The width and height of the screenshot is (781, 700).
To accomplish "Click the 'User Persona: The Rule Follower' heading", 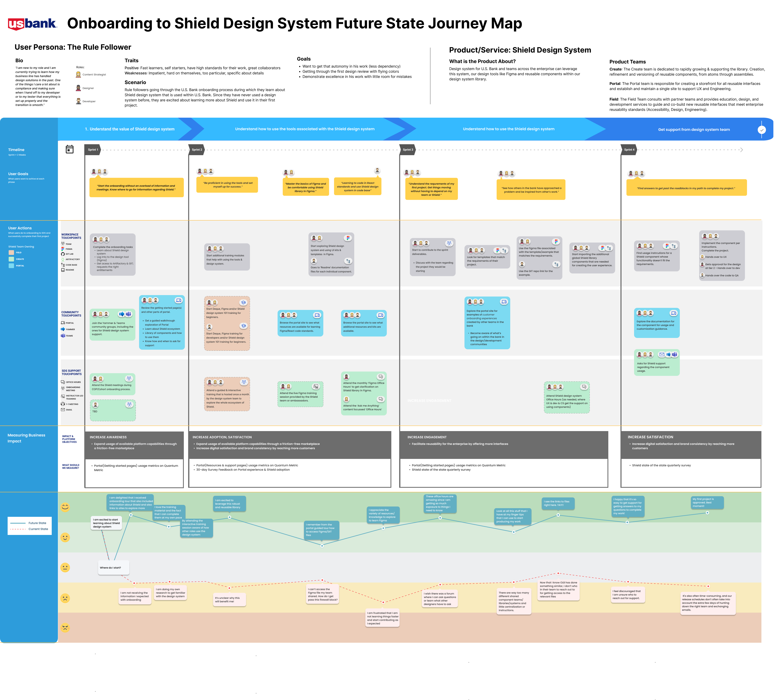I will 73,47.
